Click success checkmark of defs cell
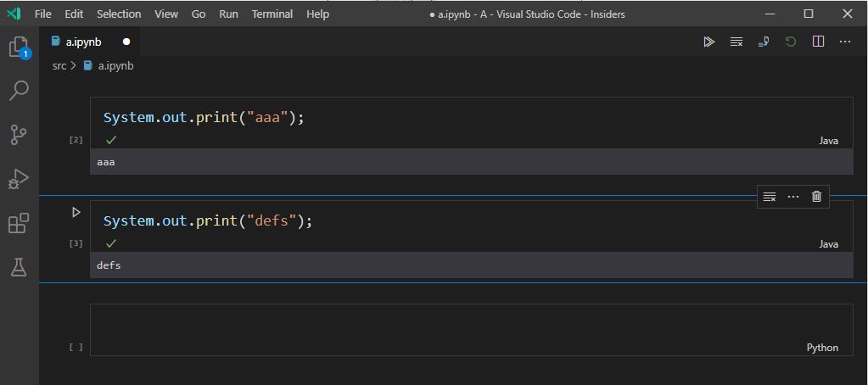The width and height of the screenshot is (868, 385). (111, 244)
